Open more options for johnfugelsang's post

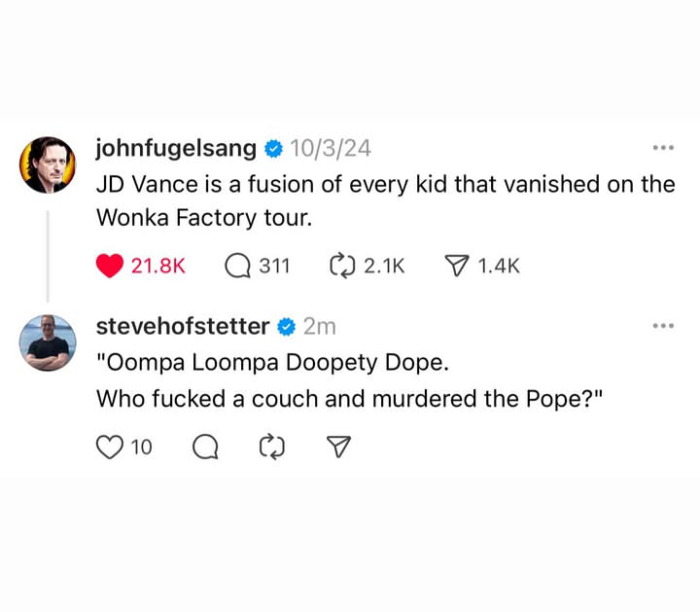[x=663, y=148]
